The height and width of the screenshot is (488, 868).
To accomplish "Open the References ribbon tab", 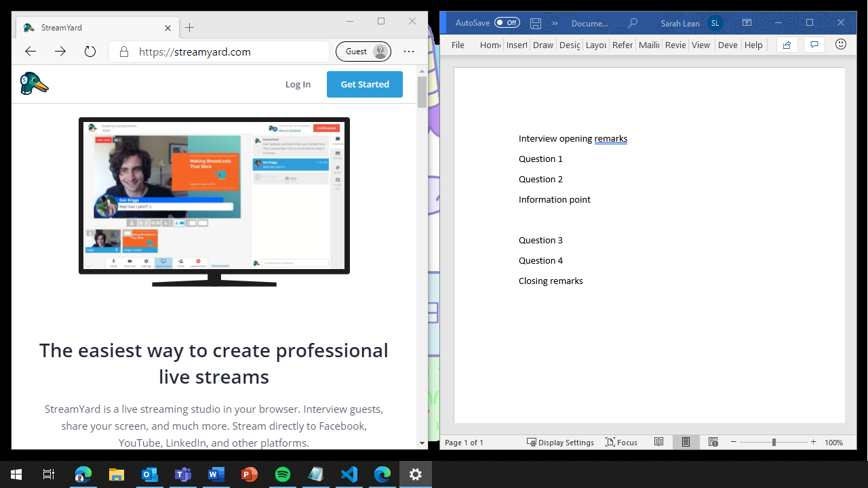I will click(x=622, y=45).
